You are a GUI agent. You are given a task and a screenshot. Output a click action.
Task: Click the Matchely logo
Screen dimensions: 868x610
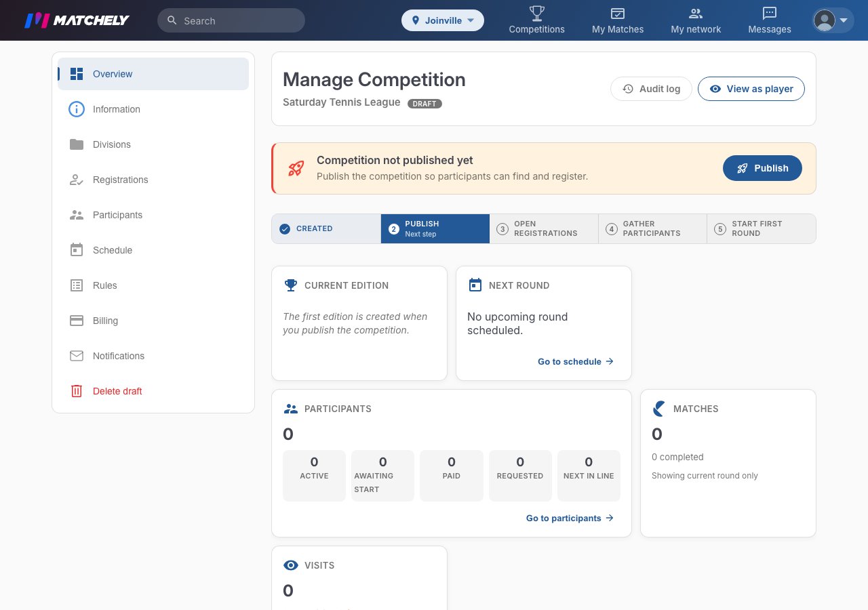coord(77,20)
